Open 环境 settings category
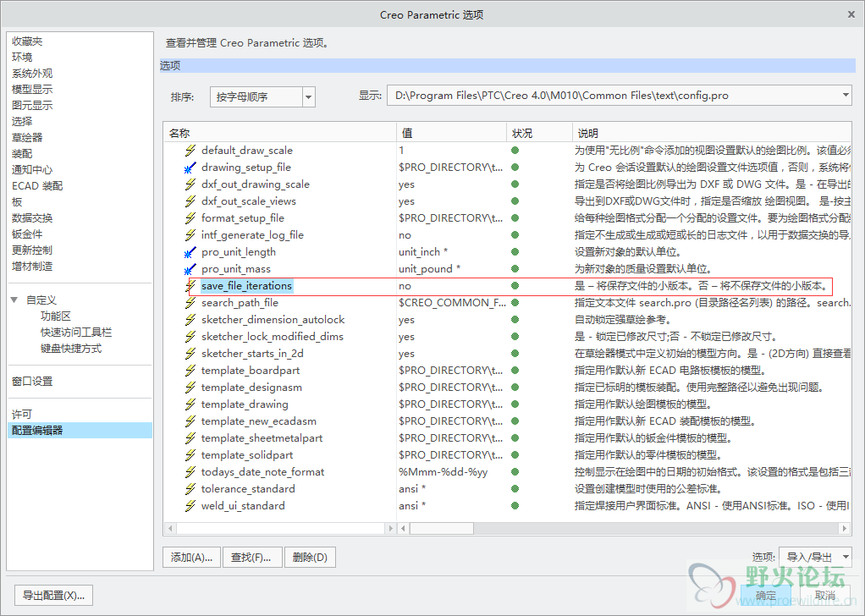This screenshot has height=616, width=865. click(22, 58)
